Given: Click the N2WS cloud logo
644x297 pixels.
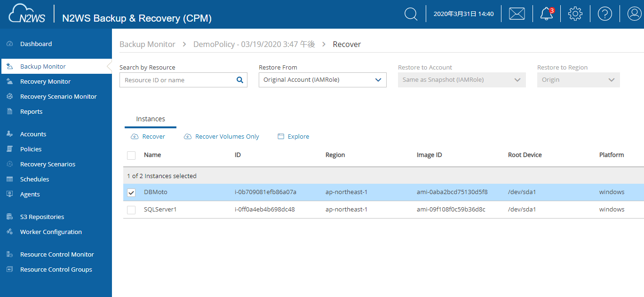Looking at the screenshot, I should coord(27,14).
